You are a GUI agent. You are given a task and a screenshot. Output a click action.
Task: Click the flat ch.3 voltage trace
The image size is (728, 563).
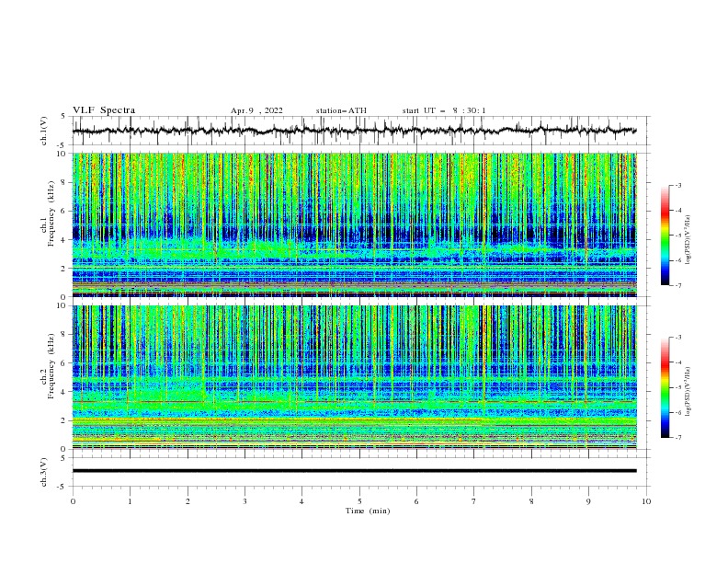click(354, 471)
